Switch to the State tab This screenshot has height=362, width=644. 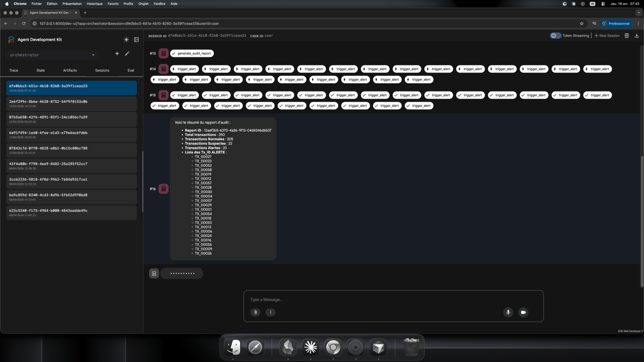point(40,70)
